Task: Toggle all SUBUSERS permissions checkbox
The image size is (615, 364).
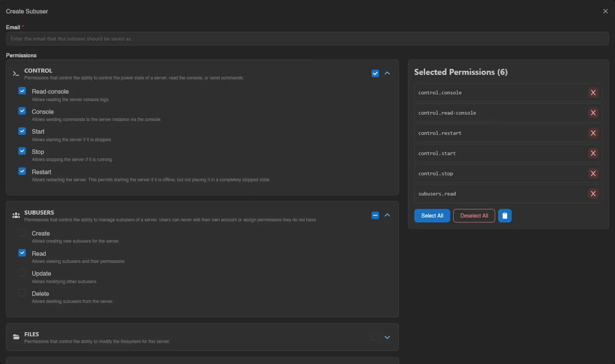Action: (375, 215)
